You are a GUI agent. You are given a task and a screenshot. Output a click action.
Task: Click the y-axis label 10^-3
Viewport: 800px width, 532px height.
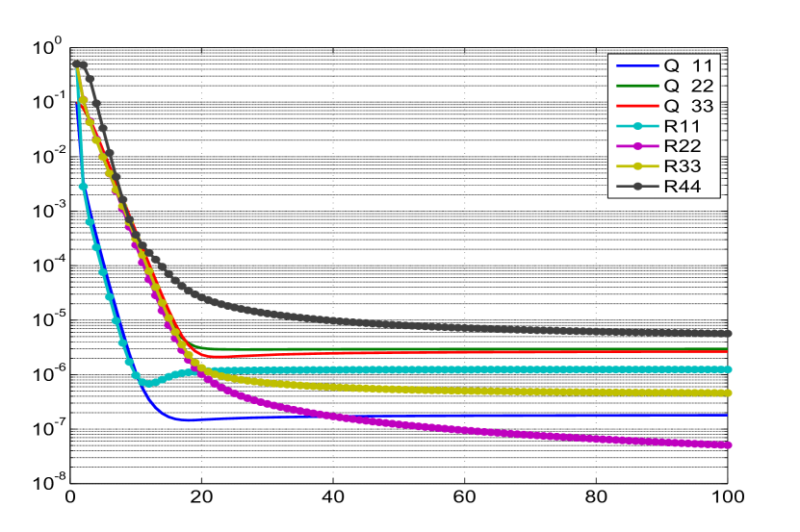point(48,210)
